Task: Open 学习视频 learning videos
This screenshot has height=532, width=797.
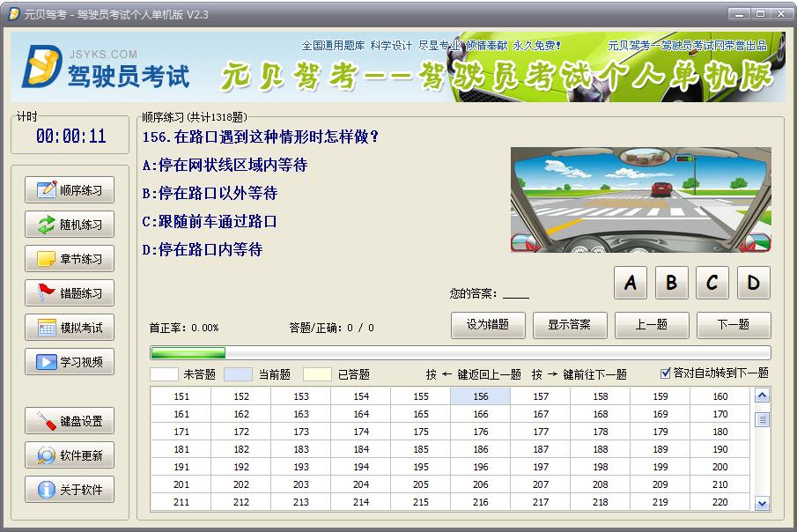Action: [70, 362]
